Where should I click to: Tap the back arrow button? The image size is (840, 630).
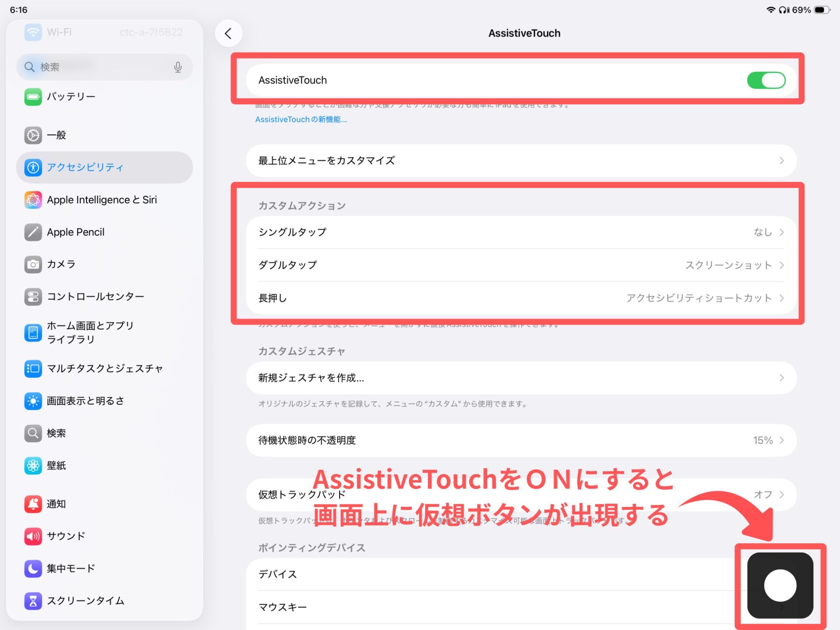pyautogui.click(x=228, y=33)
